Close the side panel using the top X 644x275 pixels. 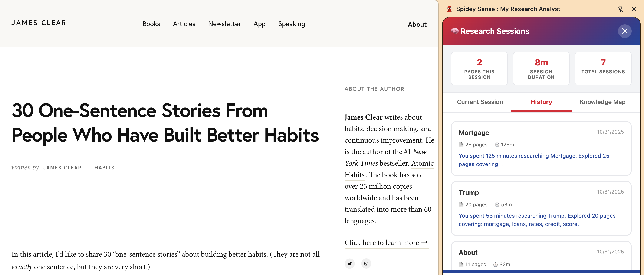[x=634, y=9]
